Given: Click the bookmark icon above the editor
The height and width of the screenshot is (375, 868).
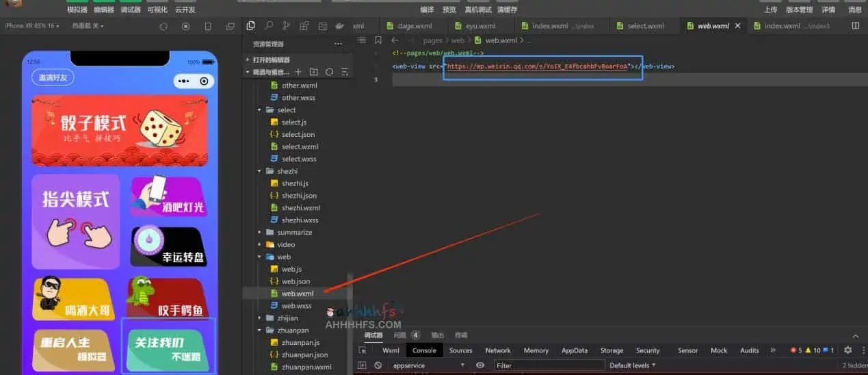Looking at the screenshot, I should pos(378,40).
